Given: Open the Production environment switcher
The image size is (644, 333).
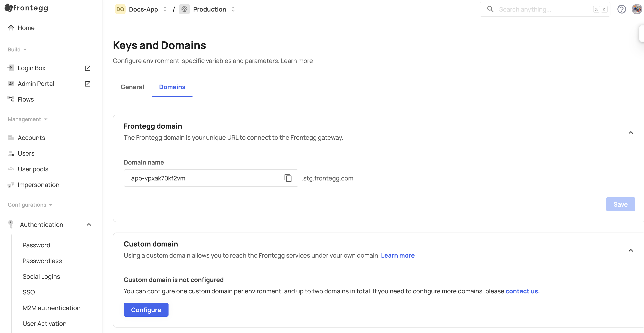Looking at the screenshot, I should (x=233, y=9).
